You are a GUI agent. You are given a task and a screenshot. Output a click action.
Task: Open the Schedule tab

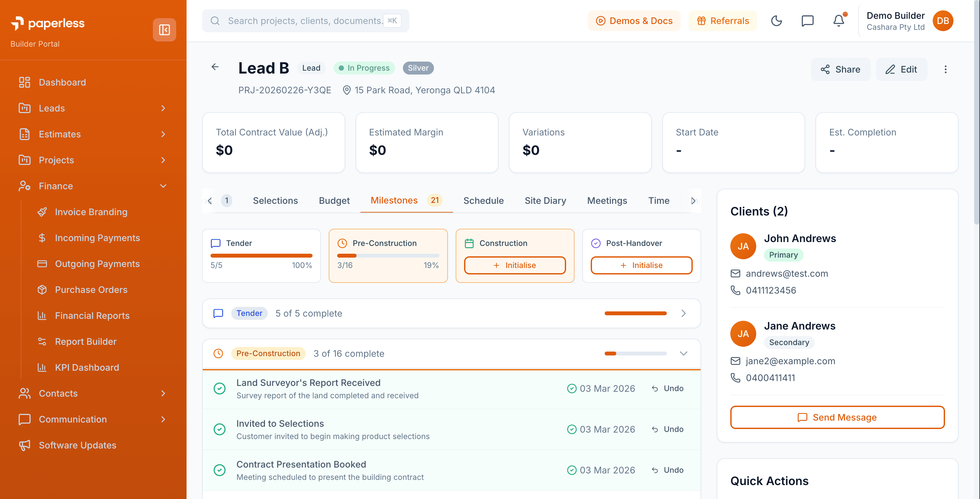point(483,201)
